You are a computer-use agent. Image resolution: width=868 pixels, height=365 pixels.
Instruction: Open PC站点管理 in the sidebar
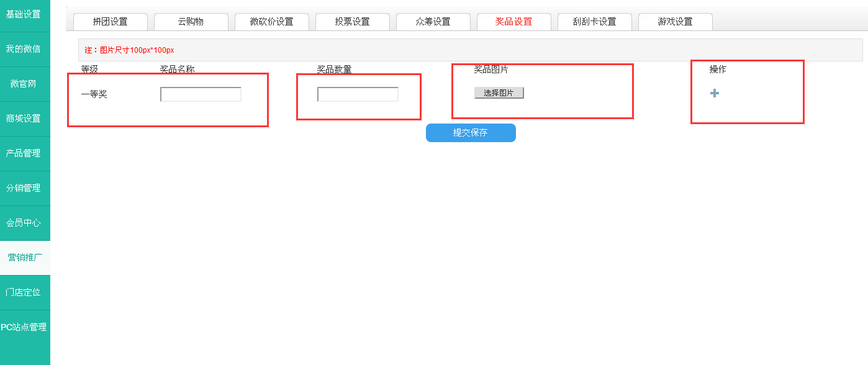coord(25,327)
